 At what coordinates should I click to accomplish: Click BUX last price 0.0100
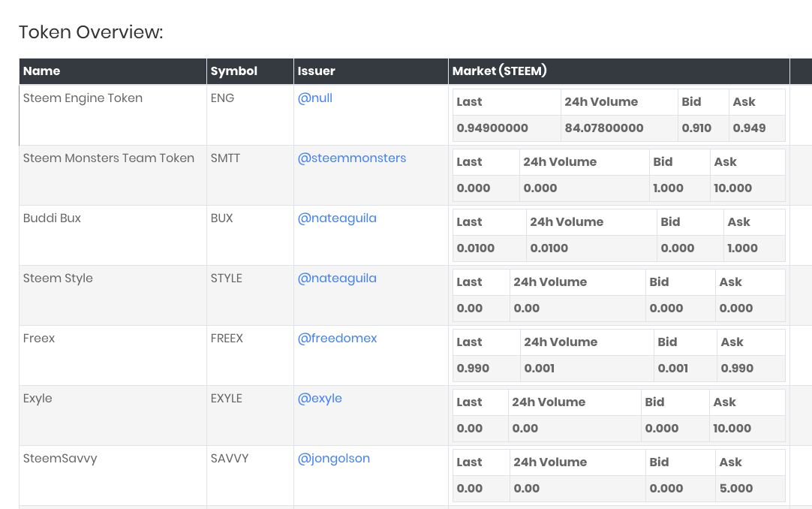point(475,248)
